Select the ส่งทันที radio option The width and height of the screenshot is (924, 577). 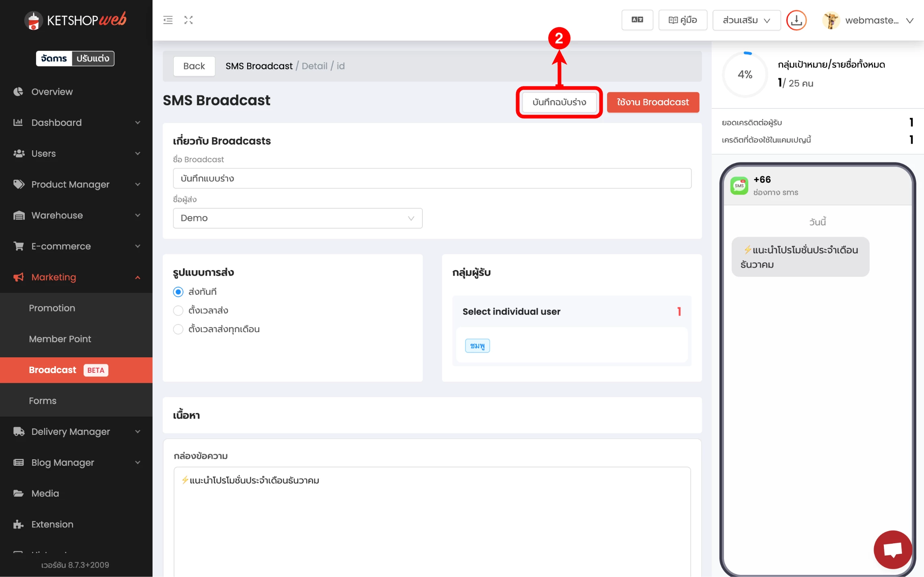pyautogui.click(x=178, y=292)
